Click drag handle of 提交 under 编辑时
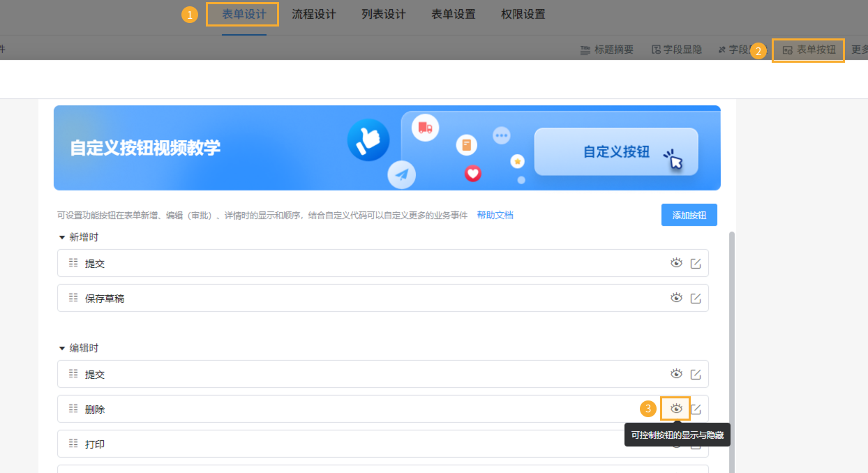Image resolution: width=868 pixels, height=473 pixels. pos(73,374)
